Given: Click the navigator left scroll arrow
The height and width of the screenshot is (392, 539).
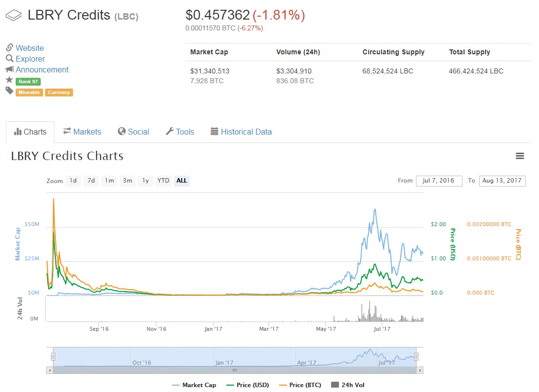Looking at the screenshot, I should (50, 370).
